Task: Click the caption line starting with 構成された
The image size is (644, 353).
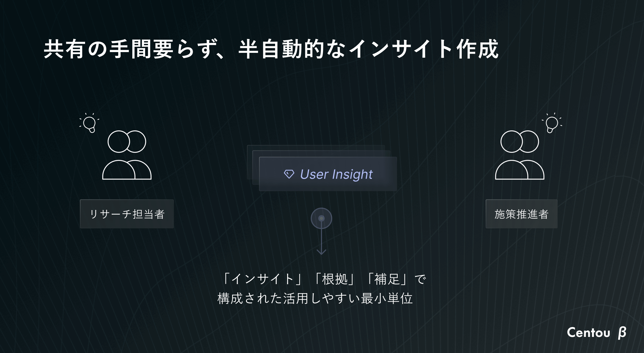Action: tap(315, 298)
